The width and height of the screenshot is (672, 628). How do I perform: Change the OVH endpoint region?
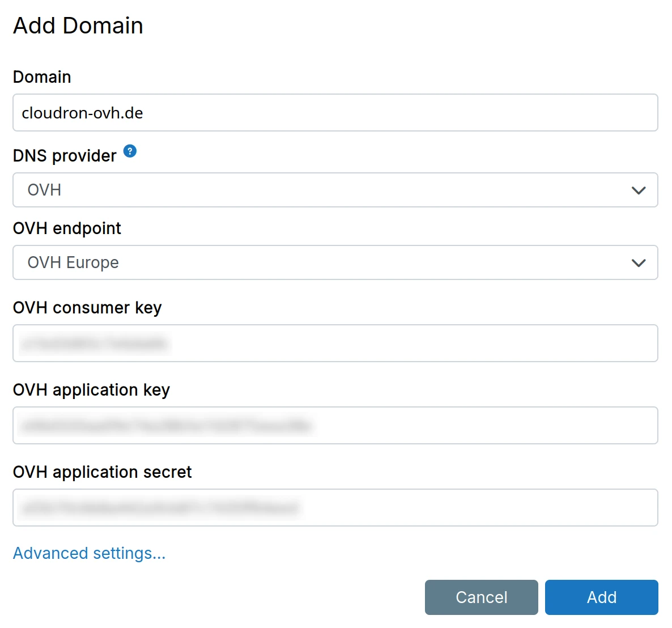[335, 262]
